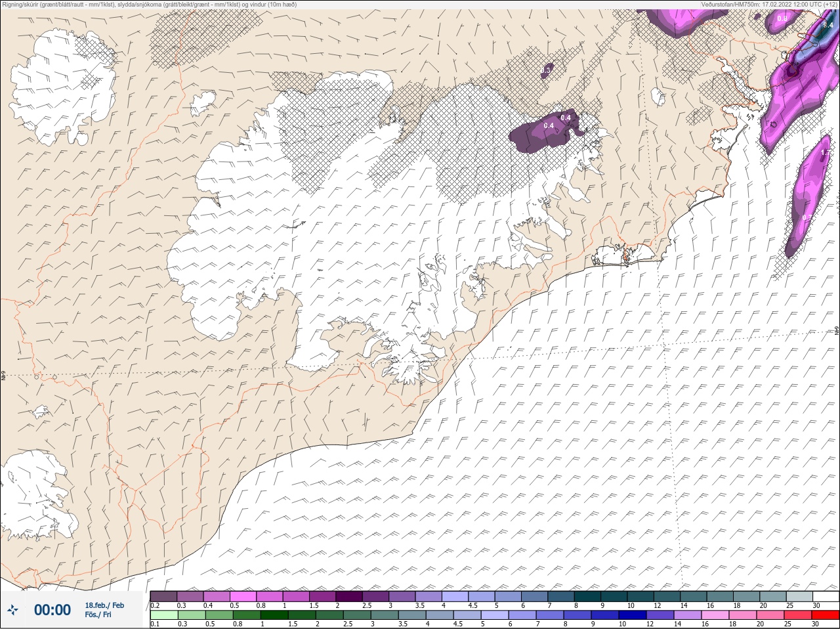
Task: Click the 0.8 precipitation value near top right
Action: point(782,18)
